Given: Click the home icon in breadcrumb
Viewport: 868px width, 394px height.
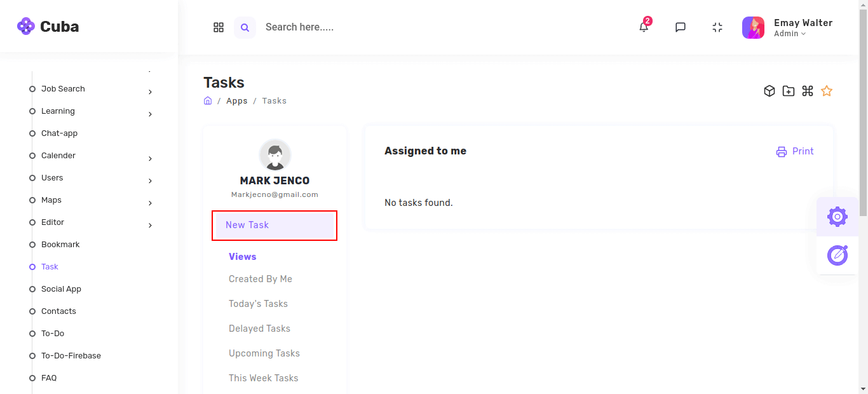Looking at the screenshot, I should [x=208, y=101].
